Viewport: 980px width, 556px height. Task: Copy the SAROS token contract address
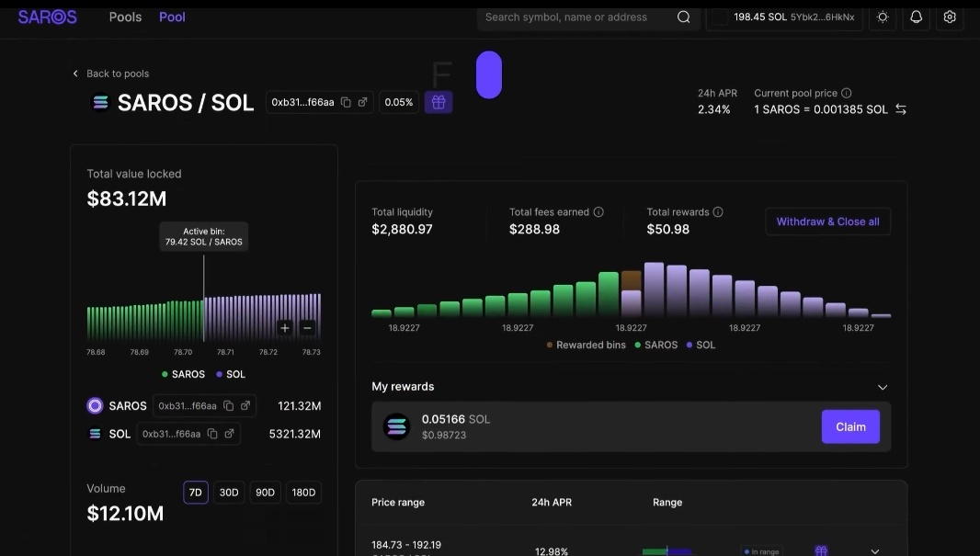tap(227, 405)
